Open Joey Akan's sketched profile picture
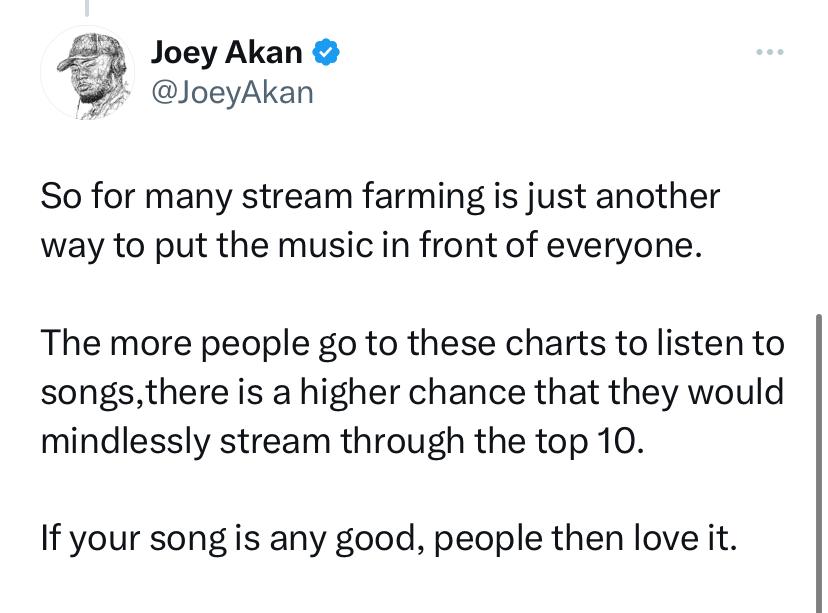This screenshot has width=828, height=613. point(87,72)
